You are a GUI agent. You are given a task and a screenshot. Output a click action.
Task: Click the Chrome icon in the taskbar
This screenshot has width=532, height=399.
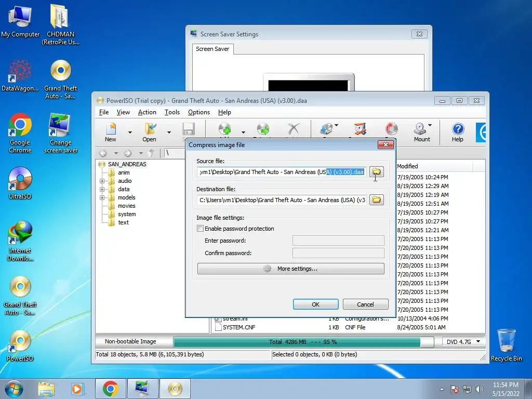111,389
